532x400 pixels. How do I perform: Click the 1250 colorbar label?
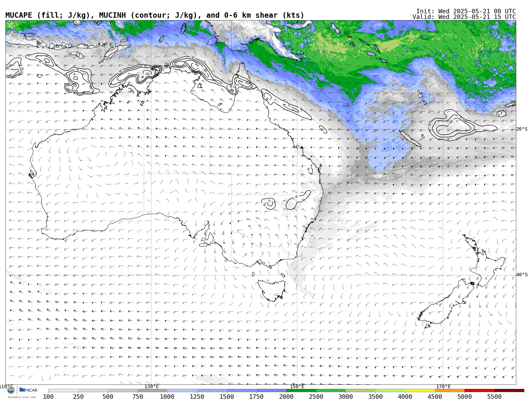coord(197,397)
